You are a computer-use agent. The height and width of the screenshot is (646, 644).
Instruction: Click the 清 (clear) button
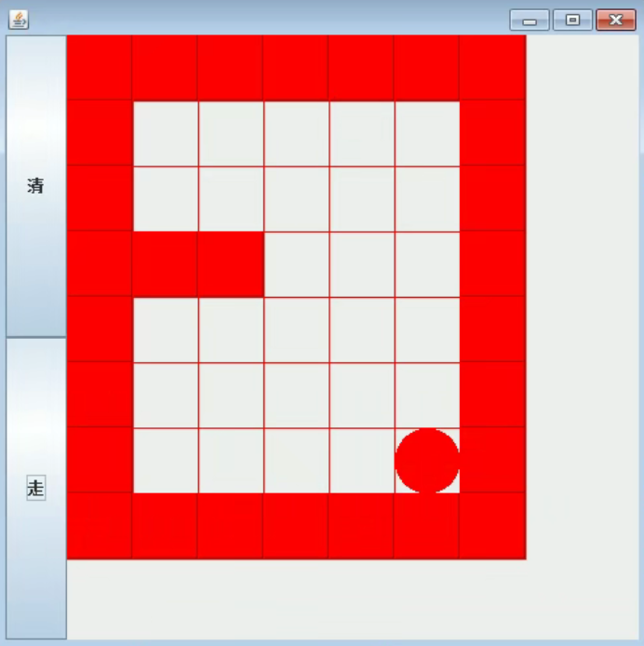(x=36, y=186)
